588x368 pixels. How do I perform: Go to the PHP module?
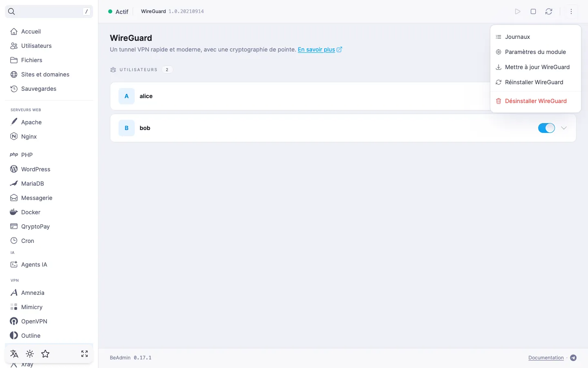(49, 155)
